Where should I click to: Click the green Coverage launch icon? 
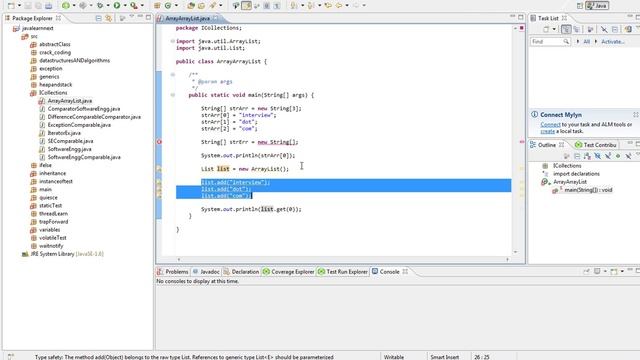tap(66, 6)
